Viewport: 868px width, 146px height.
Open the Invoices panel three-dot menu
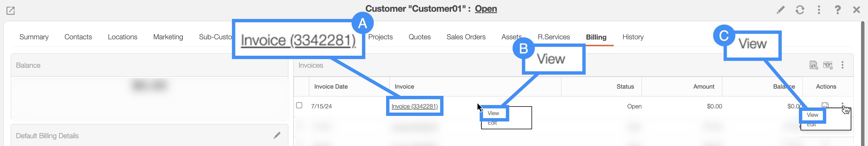click(842, 65)
